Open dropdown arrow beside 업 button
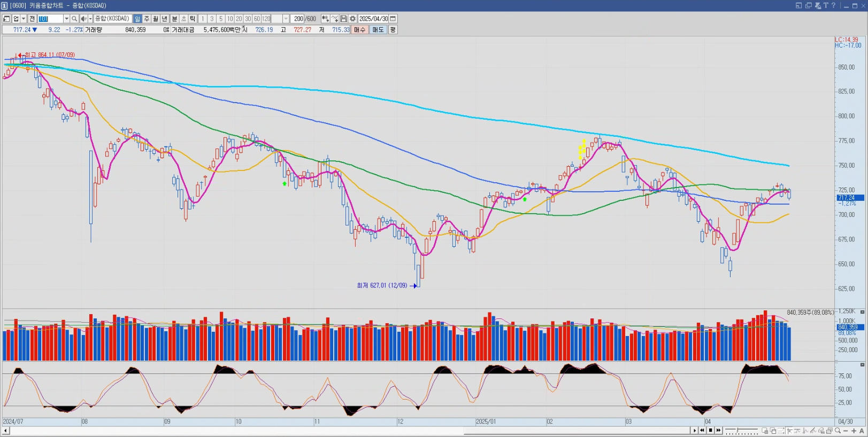Screen dimensions: 868x437 coord(24,19)
